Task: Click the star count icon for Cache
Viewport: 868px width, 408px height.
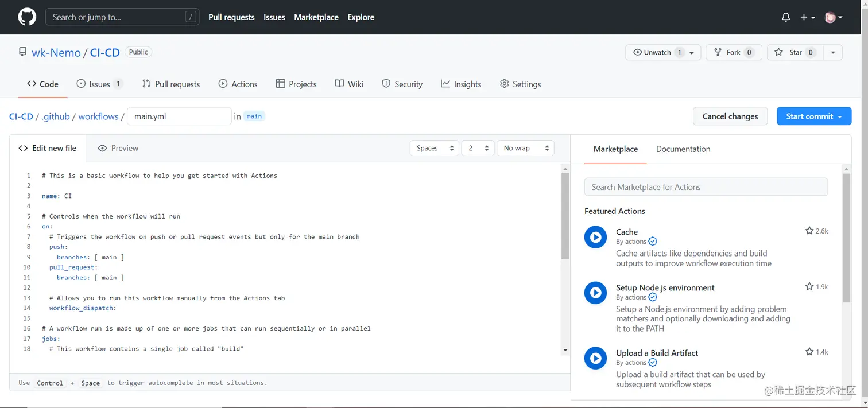Action: pos(809,231)
